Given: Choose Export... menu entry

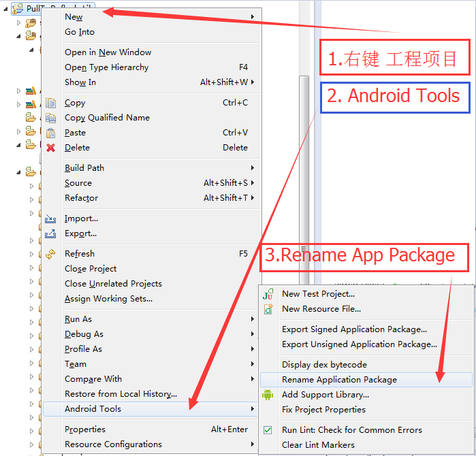Looking at the screenshot, I should click(152, 233).
